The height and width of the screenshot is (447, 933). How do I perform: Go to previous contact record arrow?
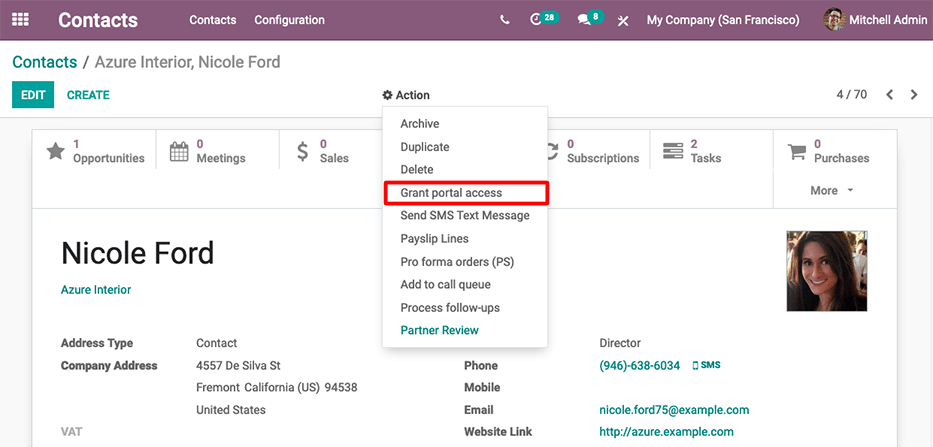click(889, 95)
